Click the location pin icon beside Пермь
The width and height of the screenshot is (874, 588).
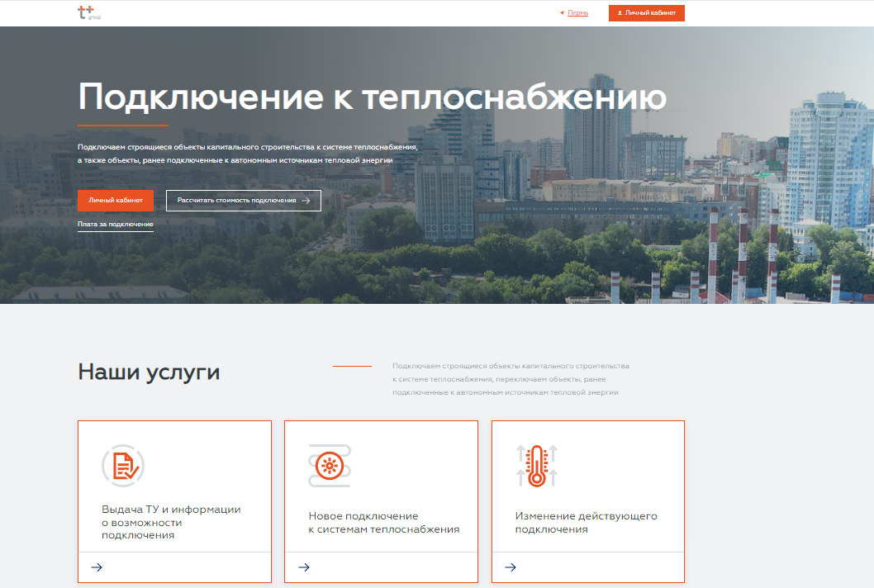(x=562, y=12)
